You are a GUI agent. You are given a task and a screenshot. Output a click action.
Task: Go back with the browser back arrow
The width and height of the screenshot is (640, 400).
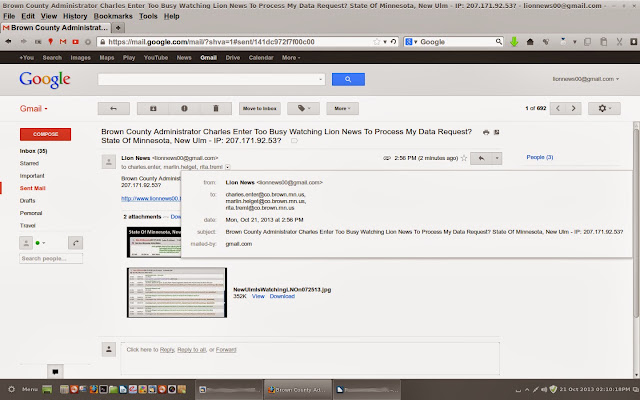(8, 42)
